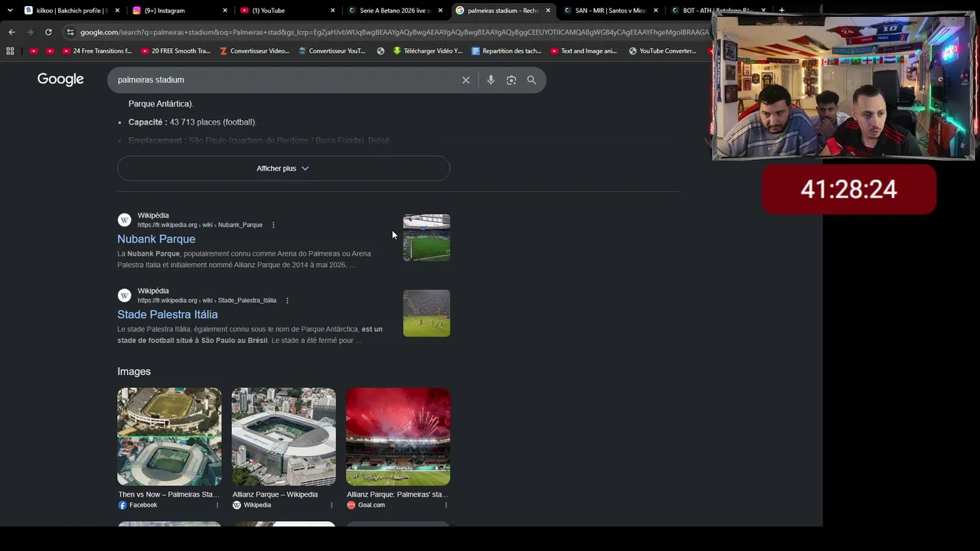Click the Allianz Parque: Palmeiras' sta... caption
The width and height of the screenshot is (980, 551).
397,494
